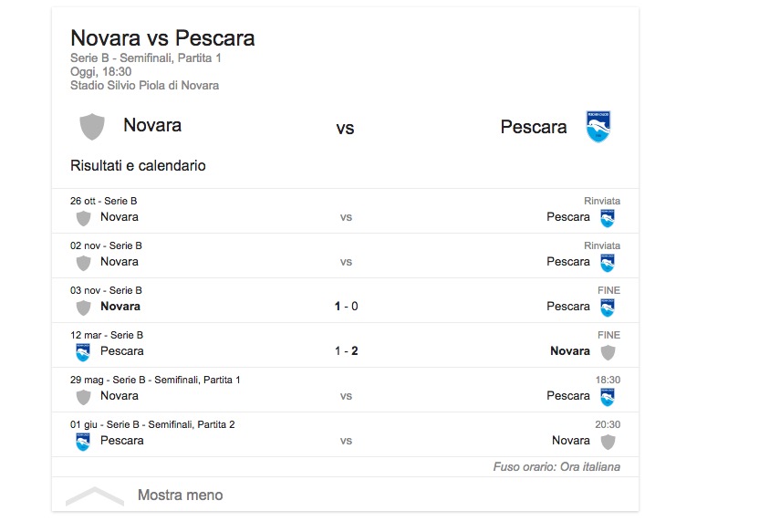Viewport: 780px width, 532px height.
Task: Select the 20:30 kickoff time semifinal match
Action: (x=608, y=422)
